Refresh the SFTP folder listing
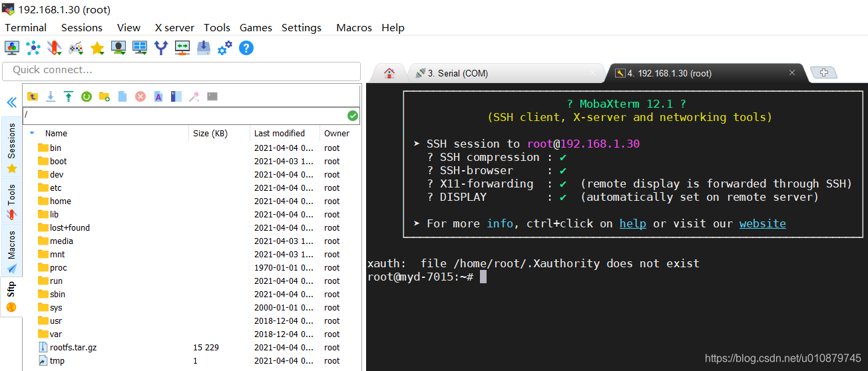 click(x=87, y=96)
